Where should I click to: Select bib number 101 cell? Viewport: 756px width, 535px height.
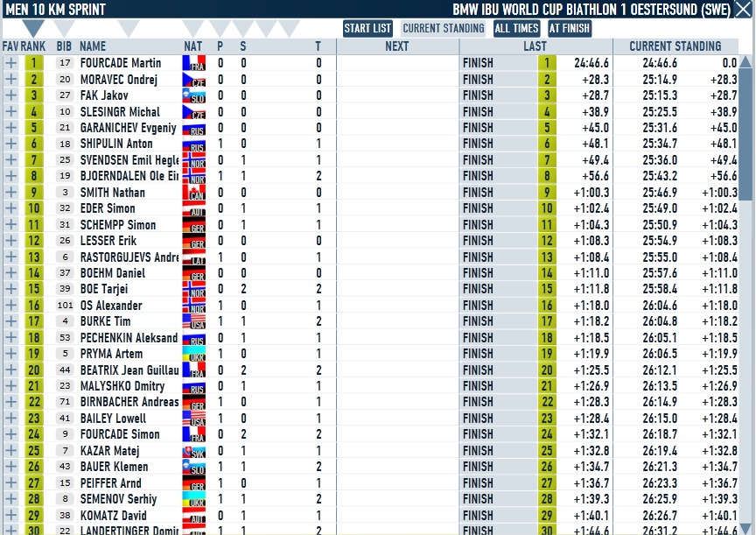[65, 305]
